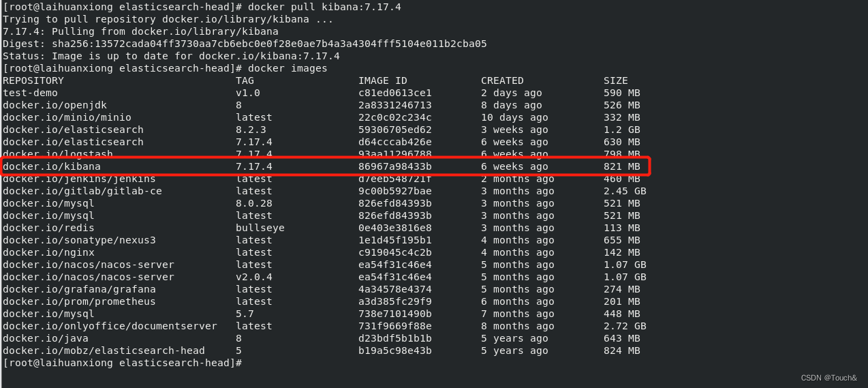Select the 'docker.io/mobz/elasticsearch-head' repository name

(104, 350)
